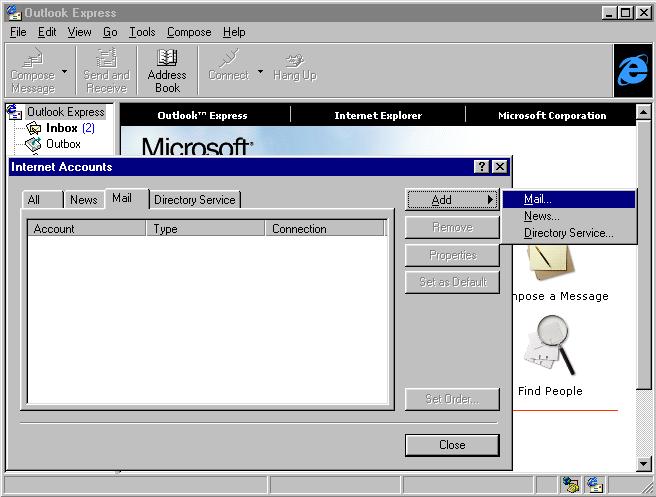This screenshot has height=497, width=656.
Task: Click the Close button in Internet Accounts
Action: click(x=452, y=445)
